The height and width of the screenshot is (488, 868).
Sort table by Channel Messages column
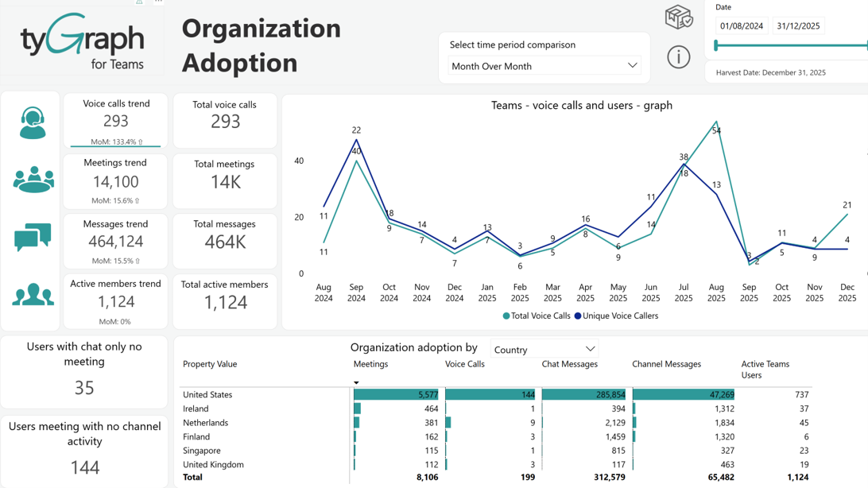pos(666,364)
